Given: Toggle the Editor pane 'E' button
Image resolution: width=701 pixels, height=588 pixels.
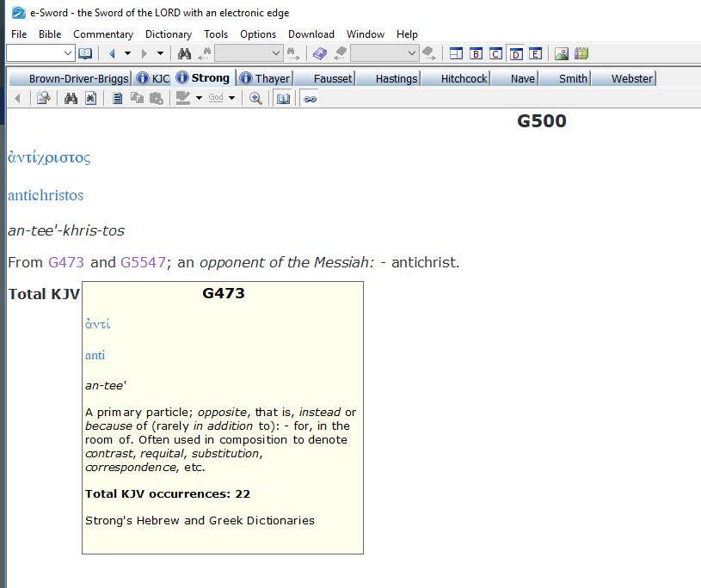Looking at the screenshot, I should coord(535,53).
